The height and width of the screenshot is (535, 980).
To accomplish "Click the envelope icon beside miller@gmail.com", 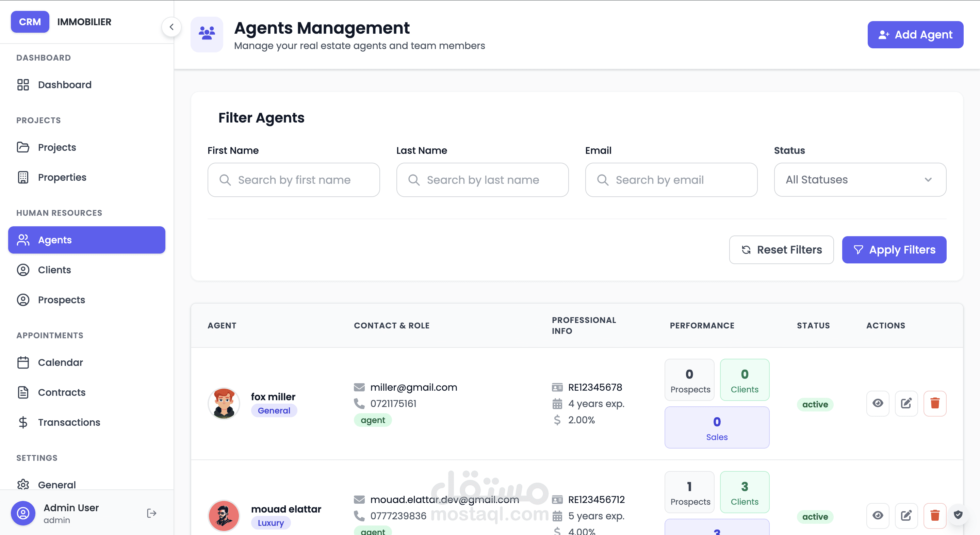I will pyautogui.click(x=359, y=387).
